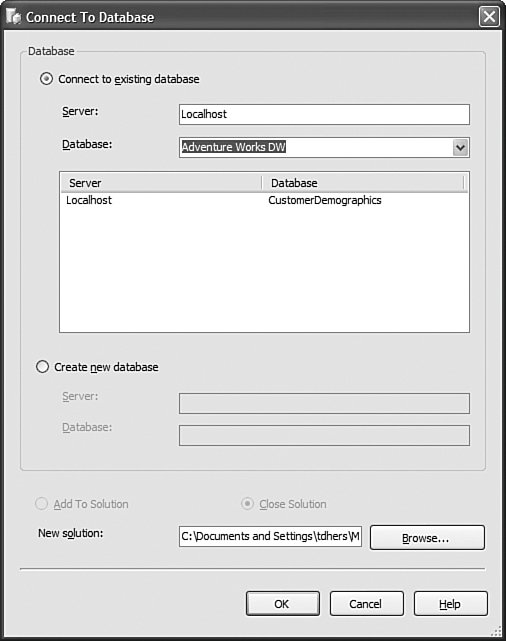
Task: Click the Server column header
Action: (x=161, y=183)
